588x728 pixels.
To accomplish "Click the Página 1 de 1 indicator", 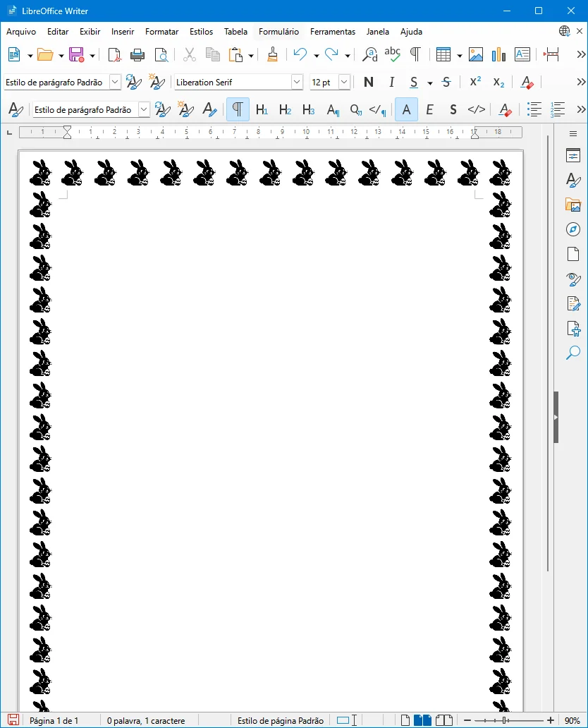I will click(x=54, y=721).
